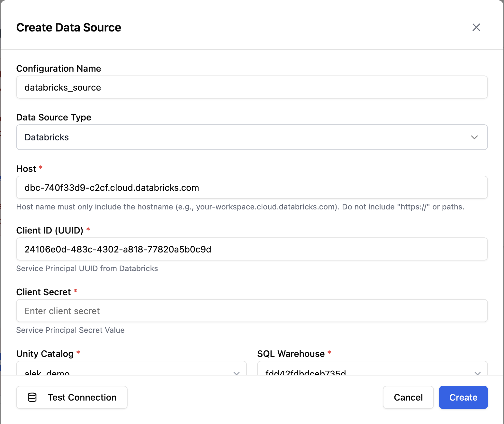Click the Data Source Type label
The height and width of the screenshot is (424, 504).
[x=54, y=117]
